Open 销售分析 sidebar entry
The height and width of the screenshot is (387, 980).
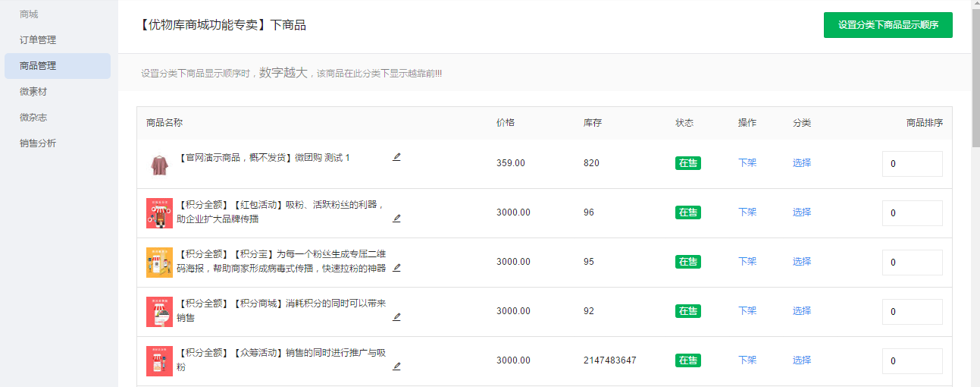tap(38, 143)
